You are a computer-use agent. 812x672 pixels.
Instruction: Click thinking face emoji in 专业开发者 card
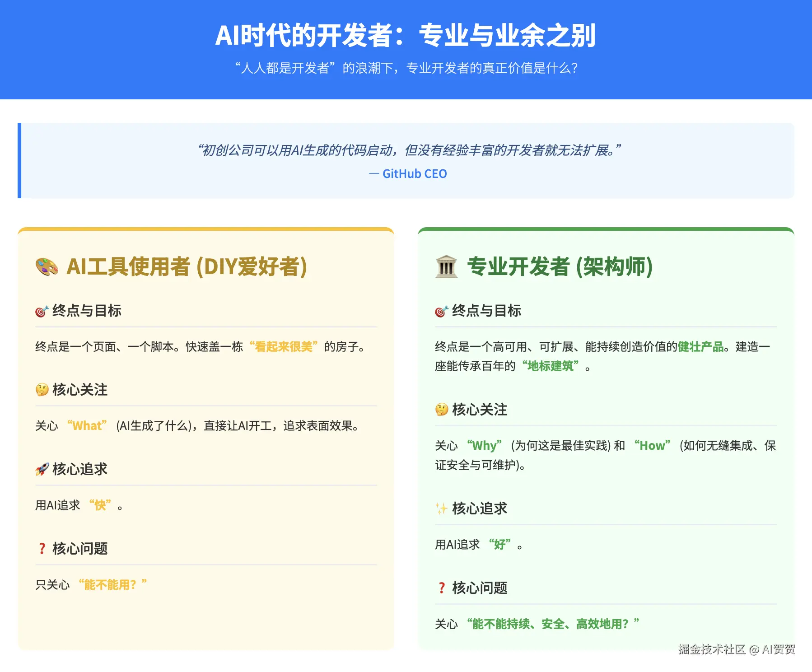coord(442,410)
